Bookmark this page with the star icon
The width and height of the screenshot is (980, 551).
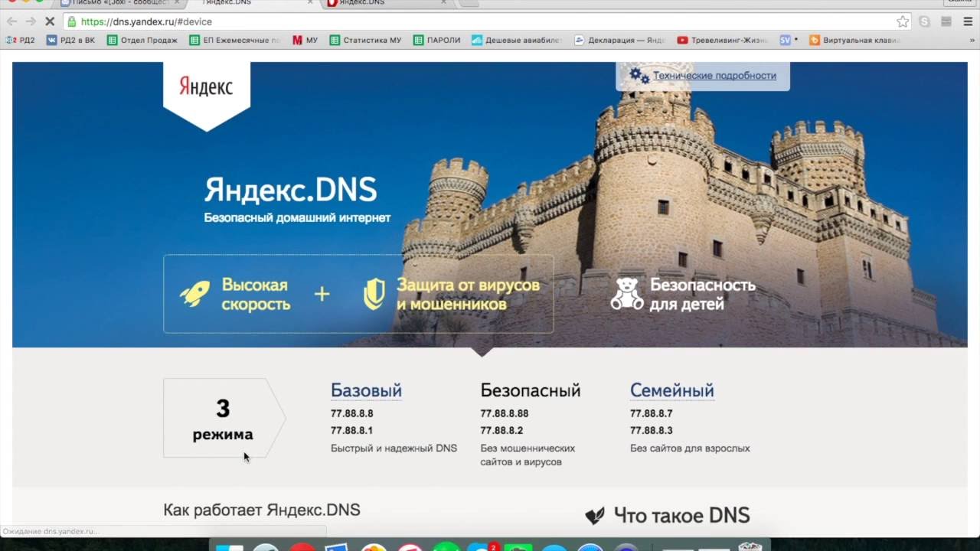pos(903,21)
